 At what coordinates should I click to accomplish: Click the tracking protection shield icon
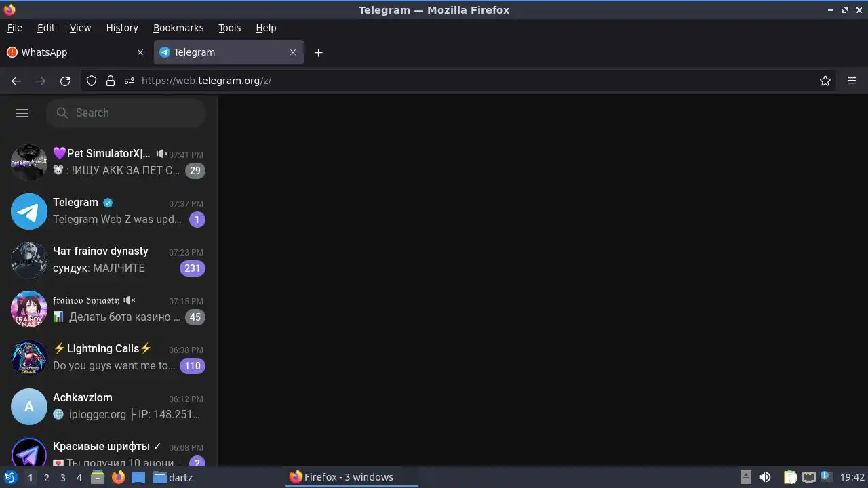[92, 81]
